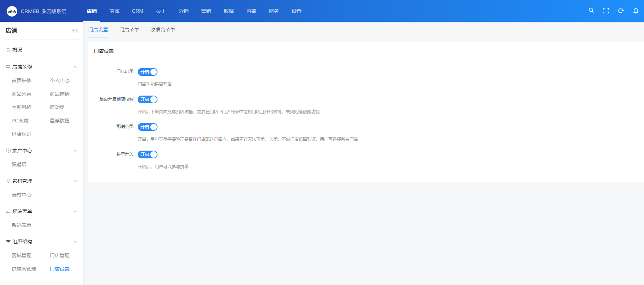Open the notification bell

pos(636,11)
